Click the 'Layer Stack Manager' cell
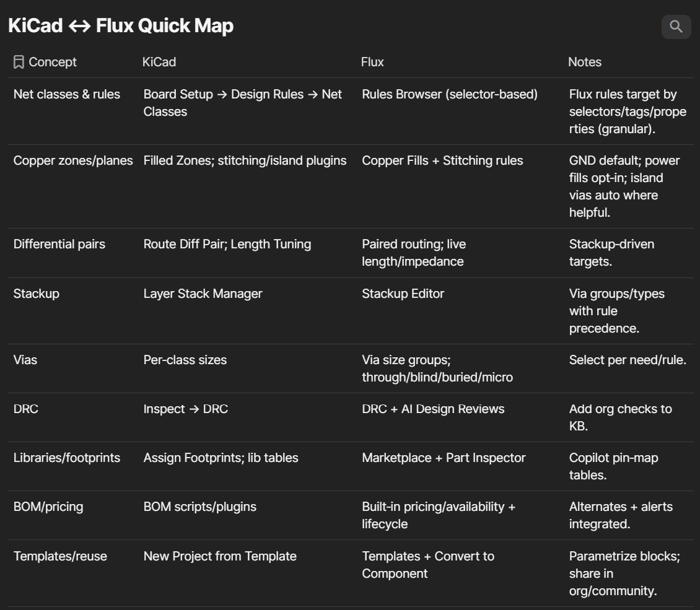 click(x=203, y=294)
